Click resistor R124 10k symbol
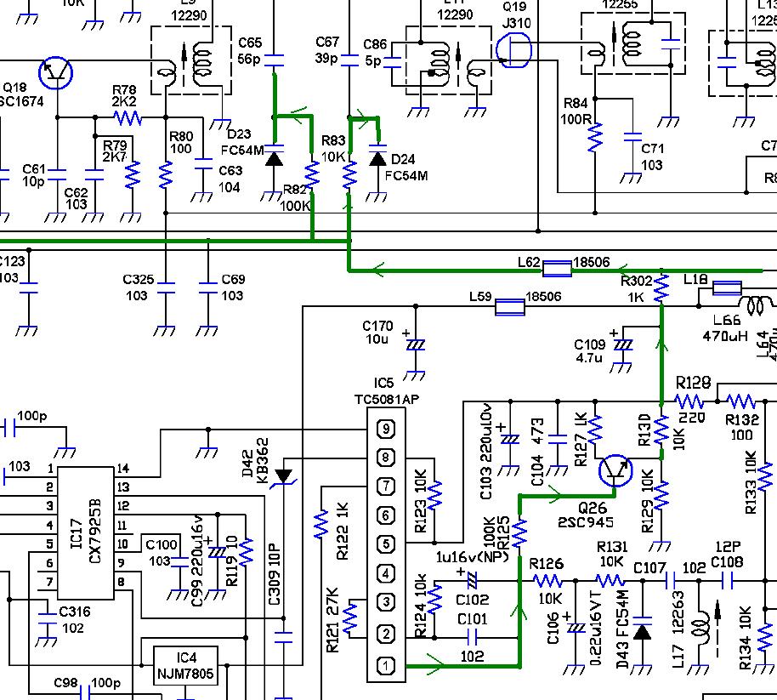777x700 pixels. click(434, 599)
